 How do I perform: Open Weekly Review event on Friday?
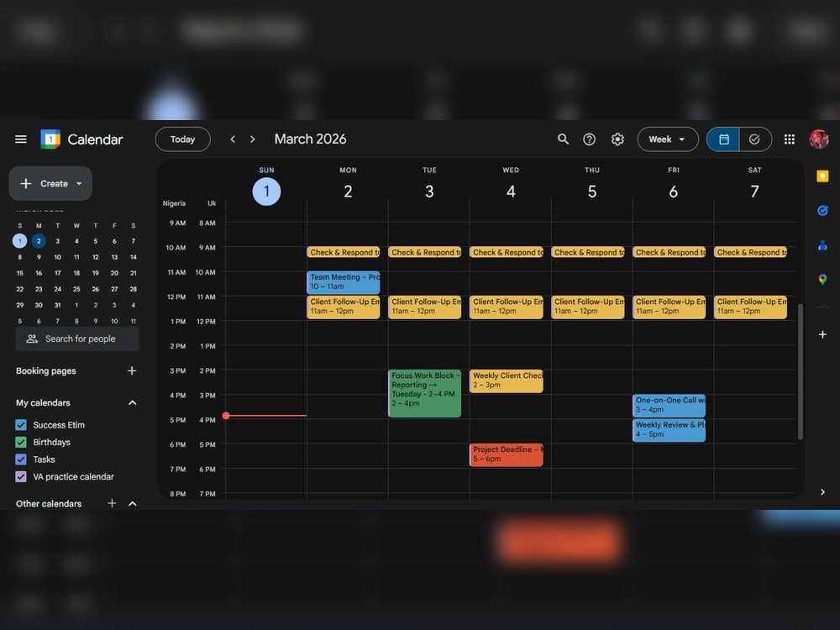[669, 430]
